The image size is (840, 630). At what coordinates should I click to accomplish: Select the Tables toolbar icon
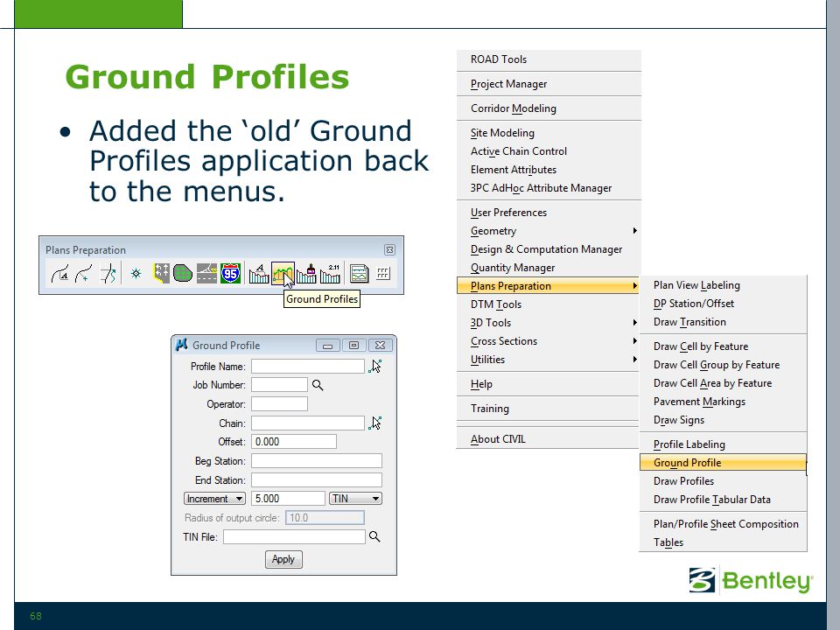[x=383, y=274]
